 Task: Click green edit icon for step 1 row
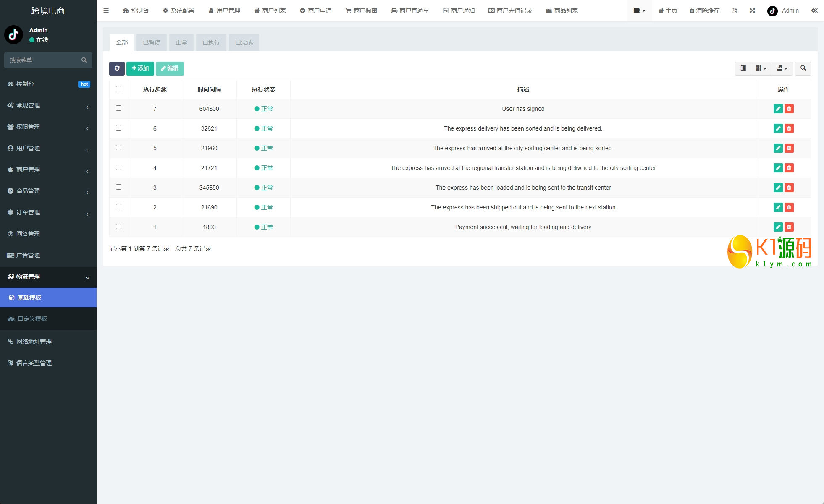point(778,227)
